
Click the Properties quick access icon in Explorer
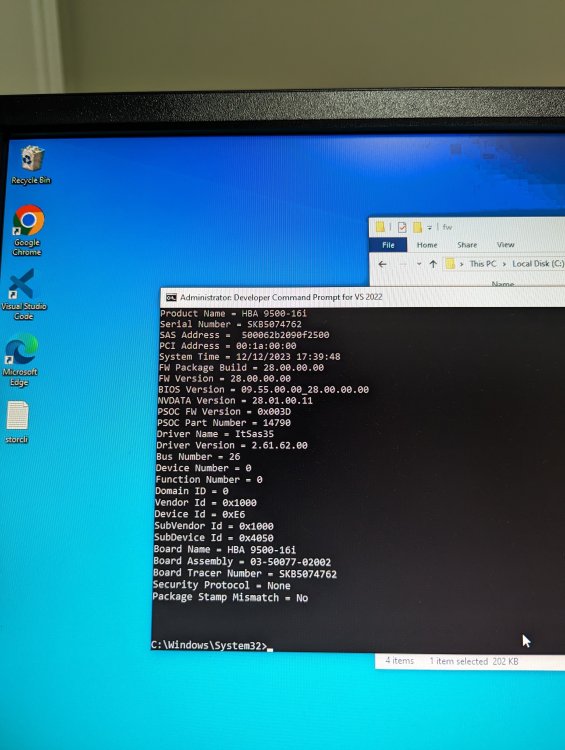(402, 227)
